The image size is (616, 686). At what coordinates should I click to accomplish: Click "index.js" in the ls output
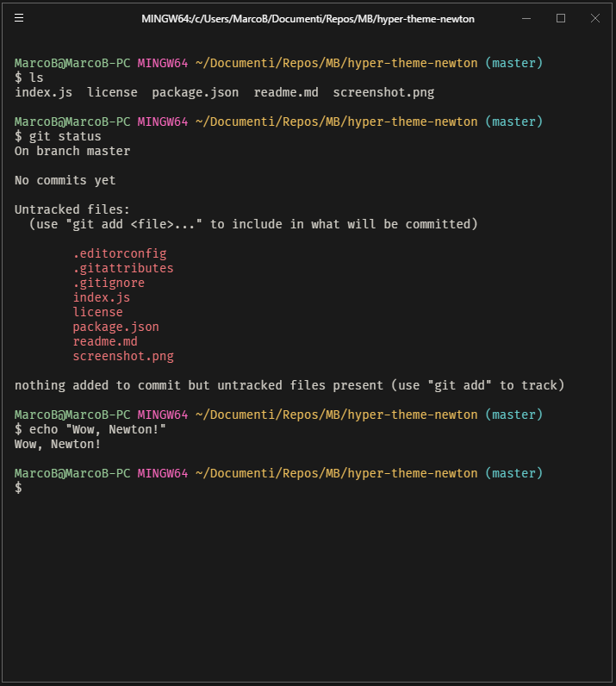point(43,92)
